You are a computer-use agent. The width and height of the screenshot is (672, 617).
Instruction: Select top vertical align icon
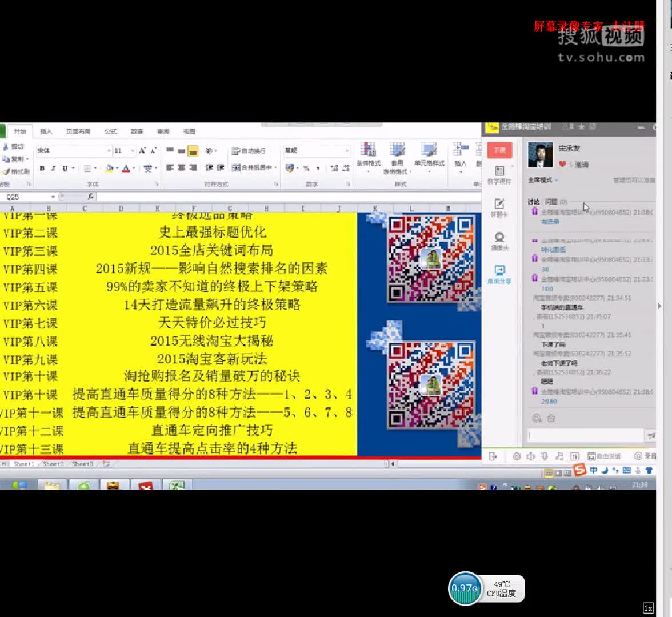(x=170, y=150)
